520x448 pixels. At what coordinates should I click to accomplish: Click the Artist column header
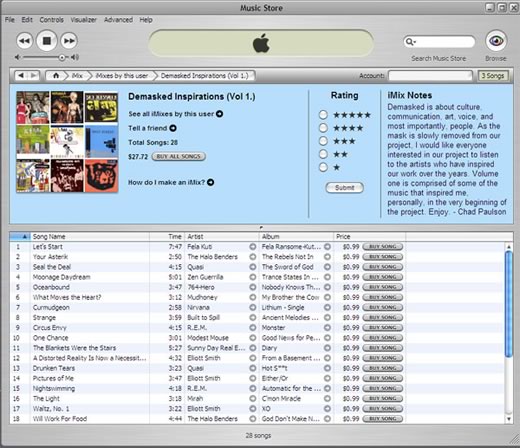[x=222, y=237]
